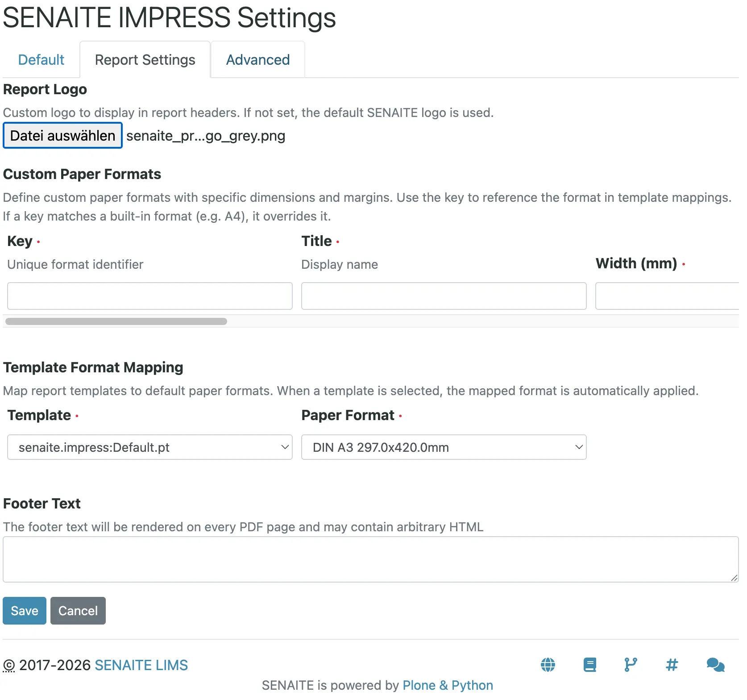Click the Footer Text label
Image resolution: width=747 pixels, height=700 pixels.
42,504
